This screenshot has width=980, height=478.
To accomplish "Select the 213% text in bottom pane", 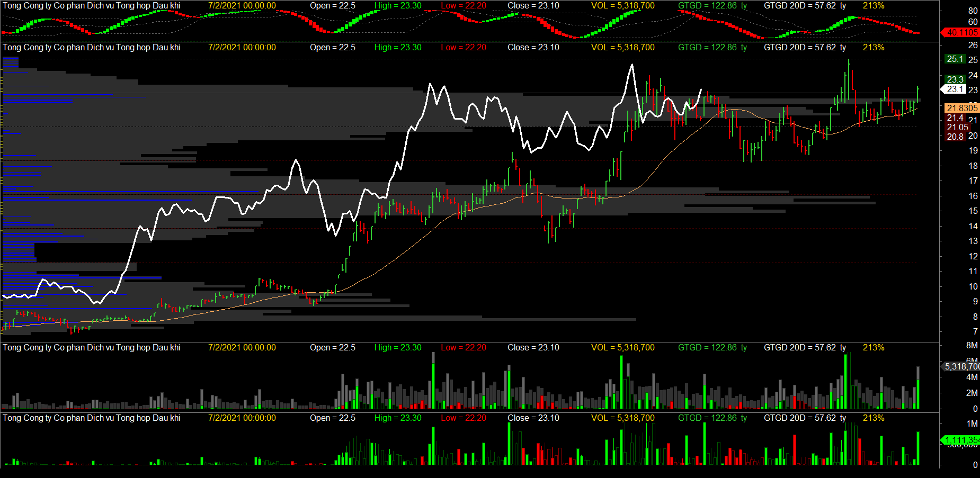I will click(874, 418).
